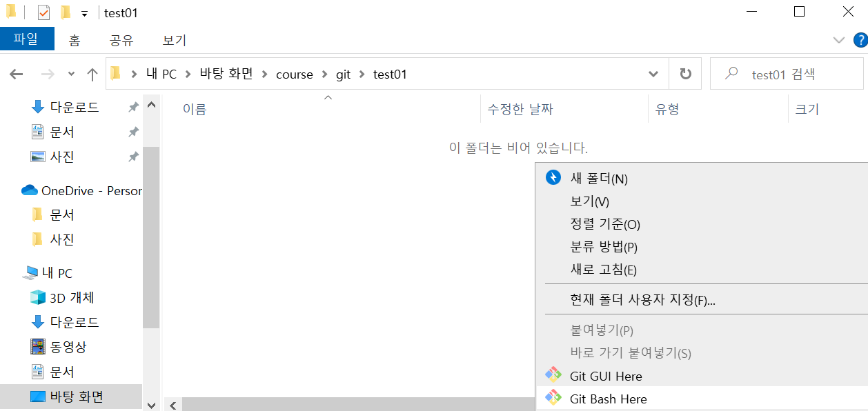Click the search magnifier icon
Viewport: 868px width, 411px height.
click(x=731, y=74)
